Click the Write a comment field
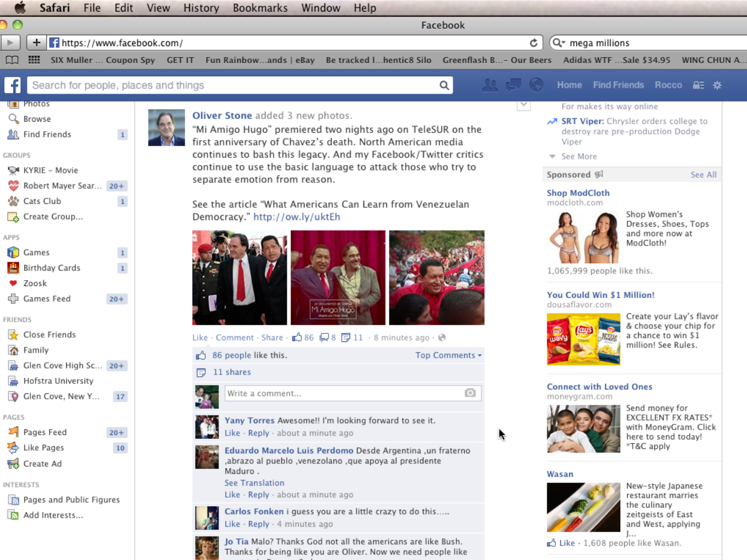 pos(353,393)
